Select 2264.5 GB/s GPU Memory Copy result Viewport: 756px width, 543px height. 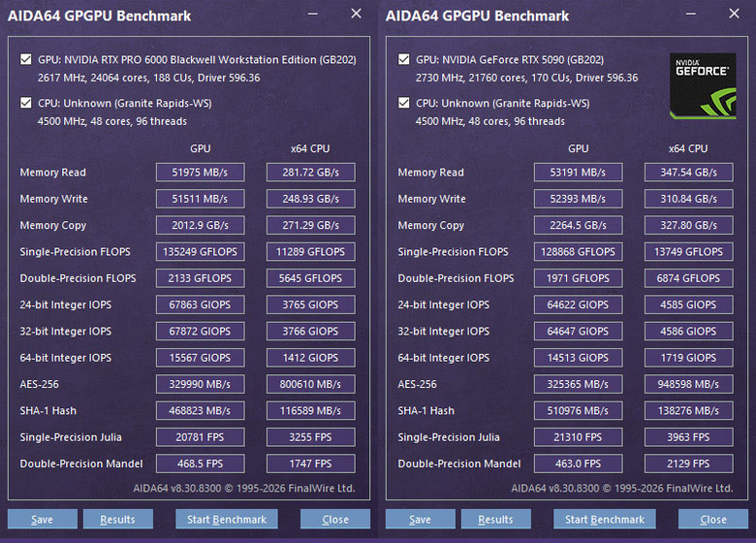(x=578, y=225)
